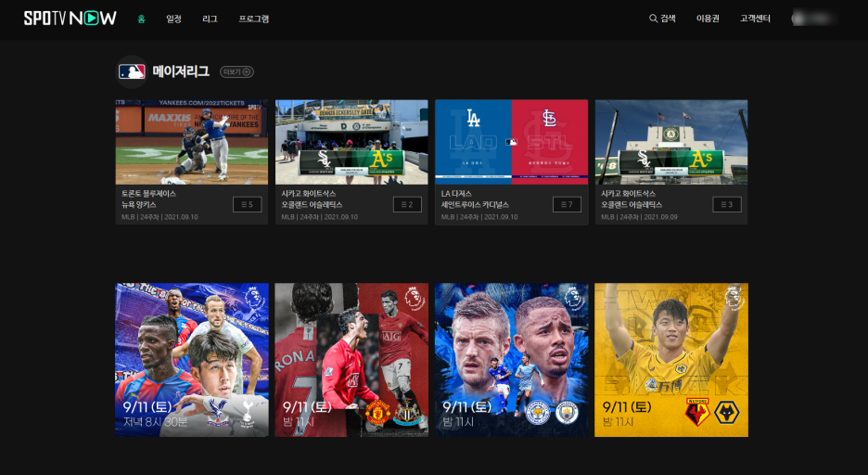The height and width of the screenshot is (475, 868).
Task: Open the 홈 menu tab
Action: tap(141, 19)
